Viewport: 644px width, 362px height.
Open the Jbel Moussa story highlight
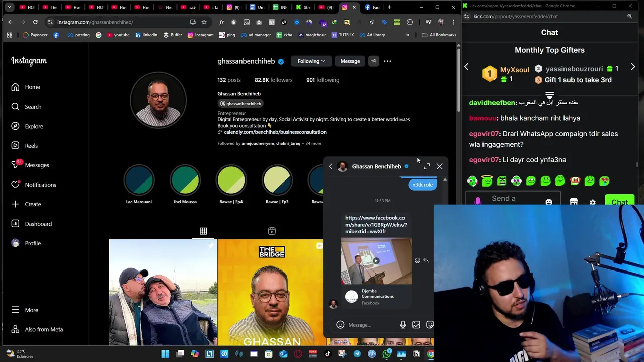[x=185, y=180]
